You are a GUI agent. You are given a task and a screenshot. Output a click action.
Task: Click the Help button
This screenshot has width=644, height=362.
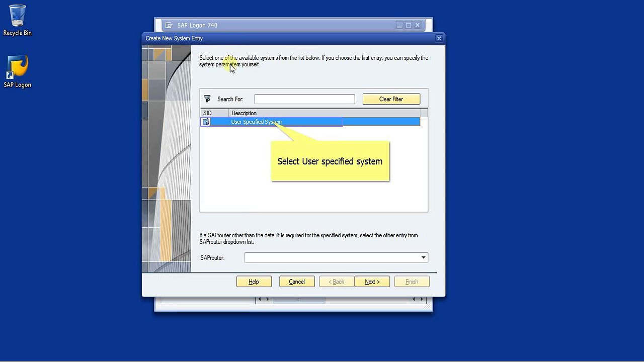[x=254, y=282]
